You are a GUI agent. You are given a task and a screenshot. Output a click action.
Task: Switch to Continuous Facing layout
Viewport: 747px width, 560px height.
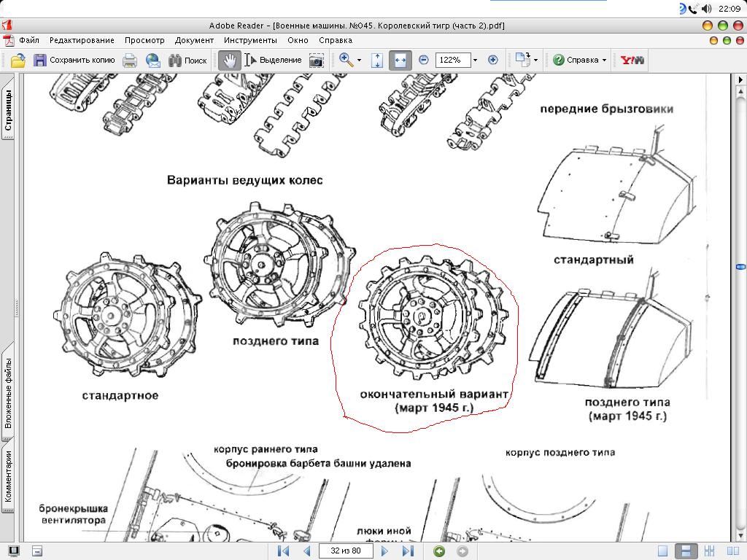point(709,551)
